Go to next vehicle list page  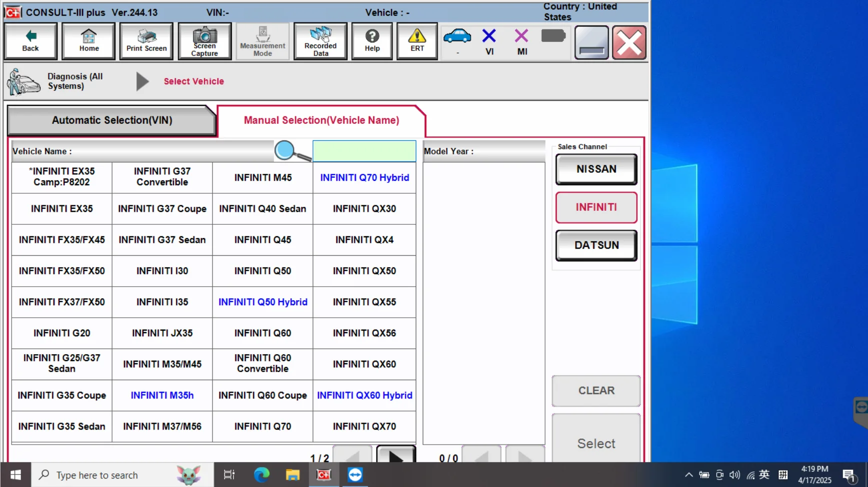(396, 456)
